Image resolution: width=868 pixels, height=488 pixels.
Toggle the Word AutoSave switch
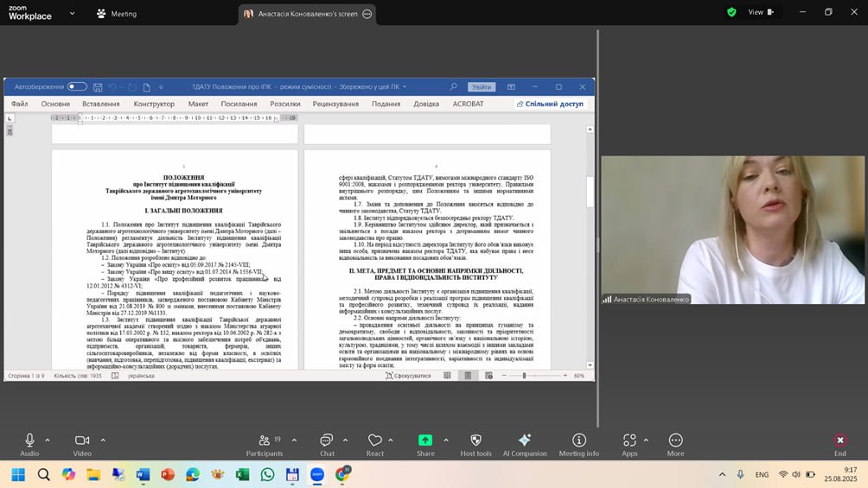pos(77,86)
